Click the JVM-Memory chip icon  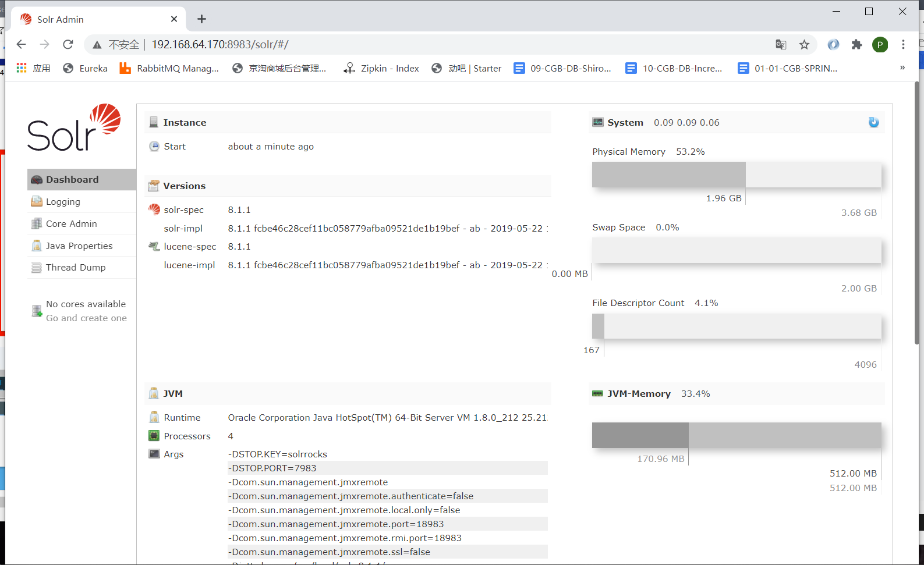(598, 393)
